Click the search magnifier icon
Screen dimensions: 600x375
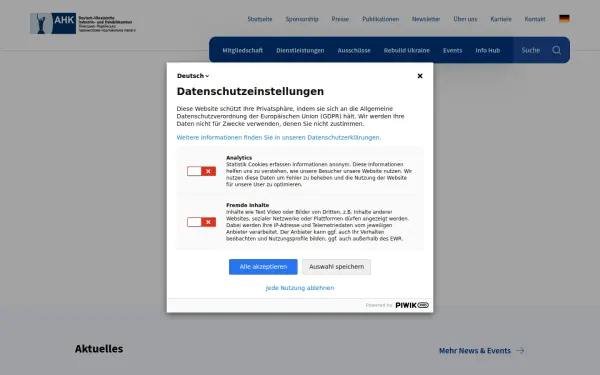556,50
